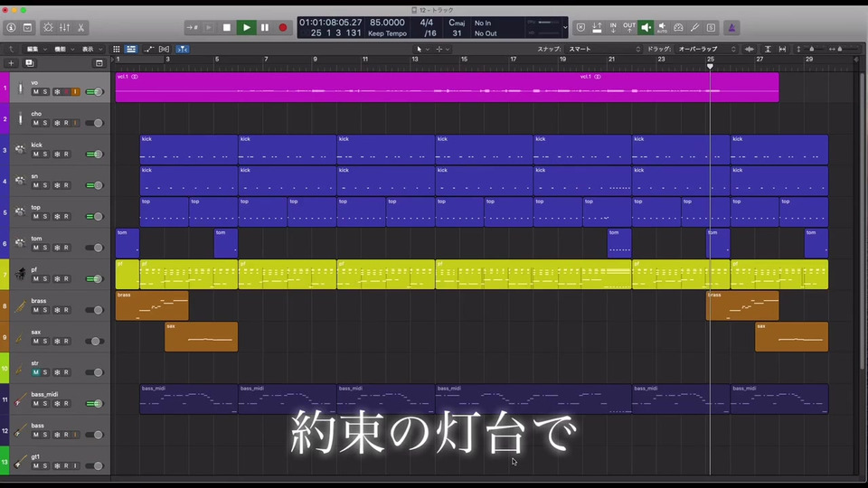Image resolution: width=868 pixels, height=488 pixels.
Task: Click Play from Selection button
Action: 209,27
